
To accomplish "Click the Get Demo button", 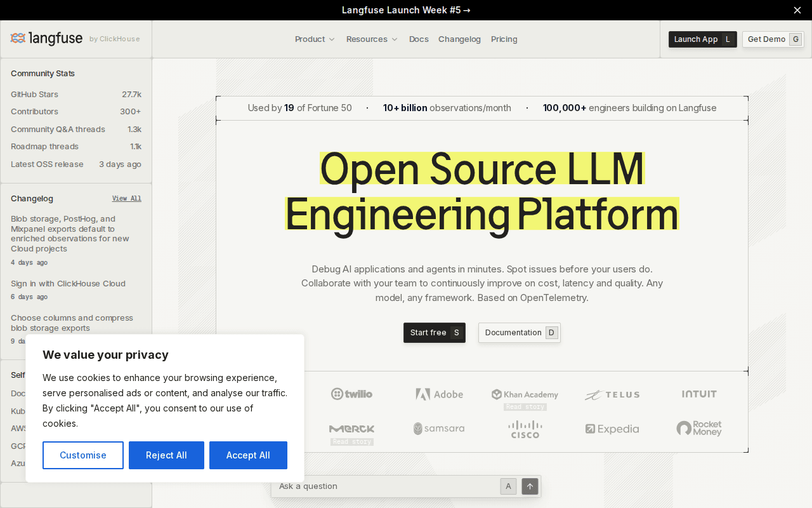I will (x=773, y=39).
